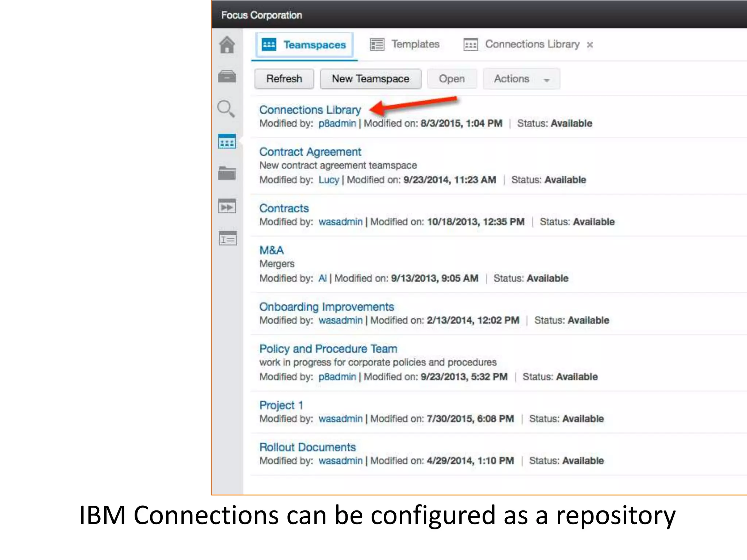Open the M&A teamspace link

click(x=271, y=250)
